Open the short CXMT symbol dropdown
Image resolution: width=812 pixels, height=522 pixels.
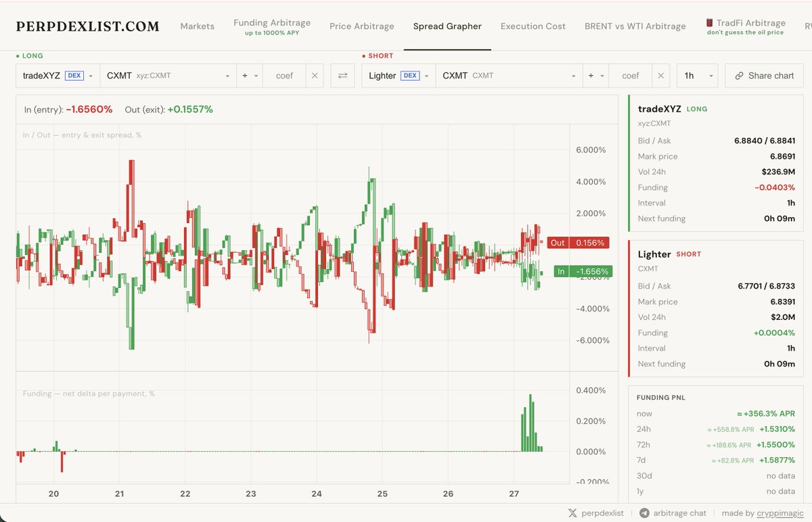coord(509,76)
